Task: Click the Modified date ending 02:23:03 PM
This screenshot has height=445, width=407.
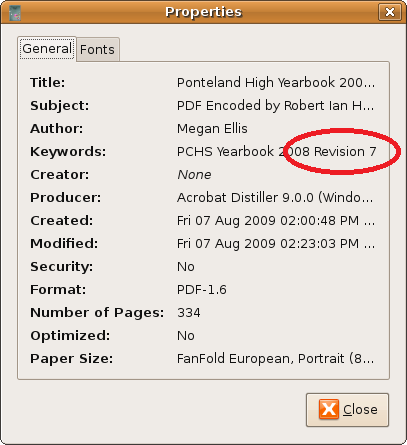Action: point(276,244)
